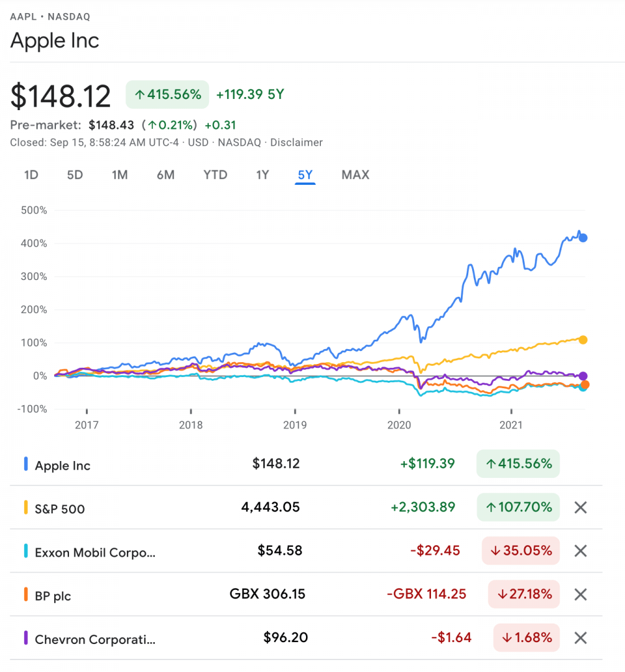This screenshot has width=625, height=672.
Task: Click the pre-market price $148.43
Action: click(x=111, y=125)
